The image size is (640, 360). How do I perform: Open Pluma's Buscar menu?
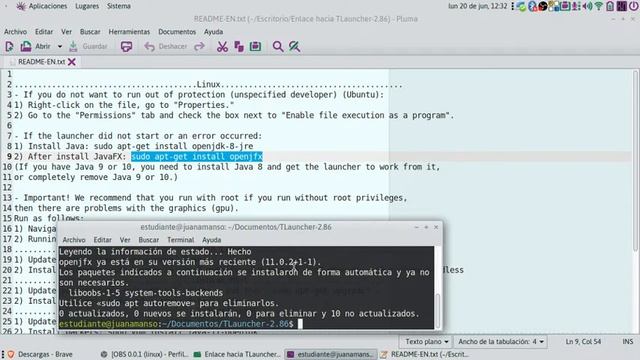(x=90, y=31)
